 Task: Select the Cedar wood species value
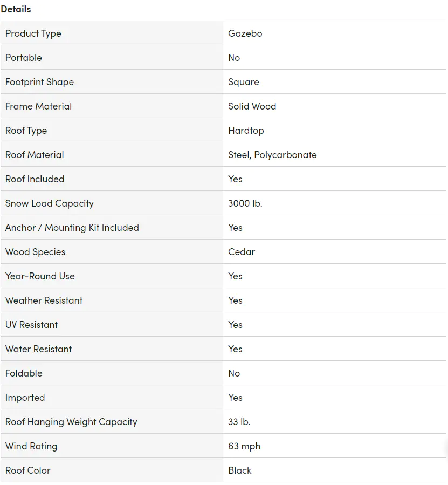[x=242, y=252]
